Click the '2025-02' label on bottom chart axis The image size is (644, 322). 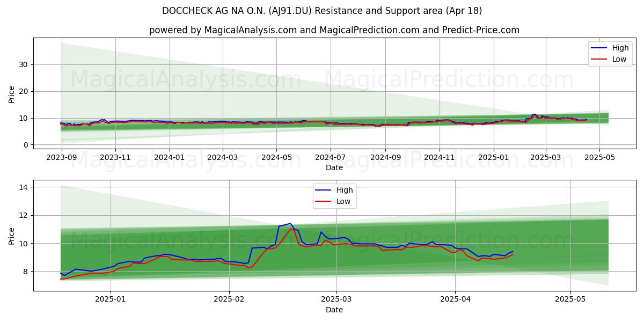[x=229, y=299]
